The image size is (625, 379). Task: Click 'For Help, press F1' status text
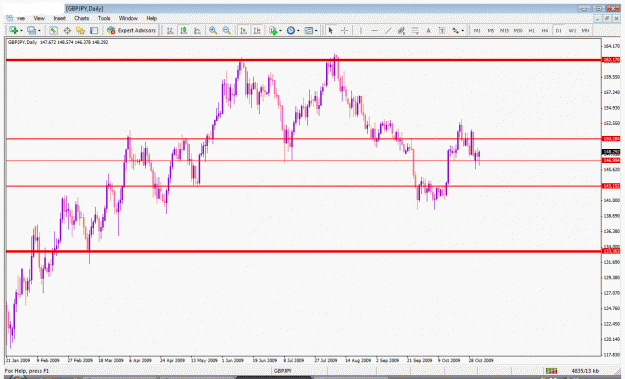27,371
